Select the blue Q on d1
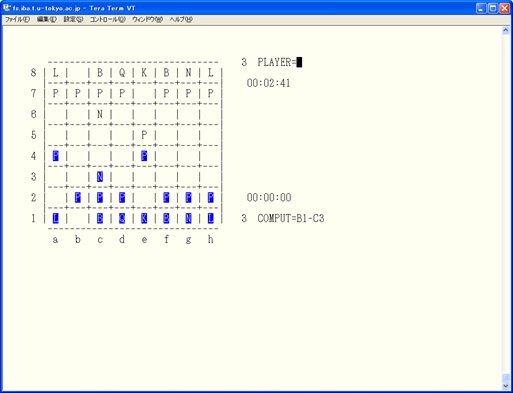This screenshot has width=513, height=393. tap(122, 218)
